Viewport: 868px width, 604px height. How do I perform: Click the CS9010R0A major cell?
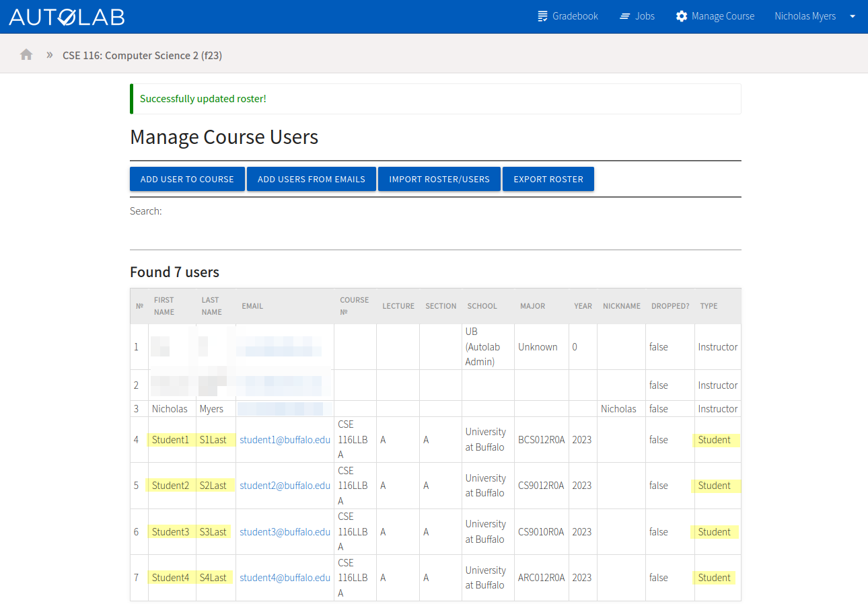coord(542,532)
